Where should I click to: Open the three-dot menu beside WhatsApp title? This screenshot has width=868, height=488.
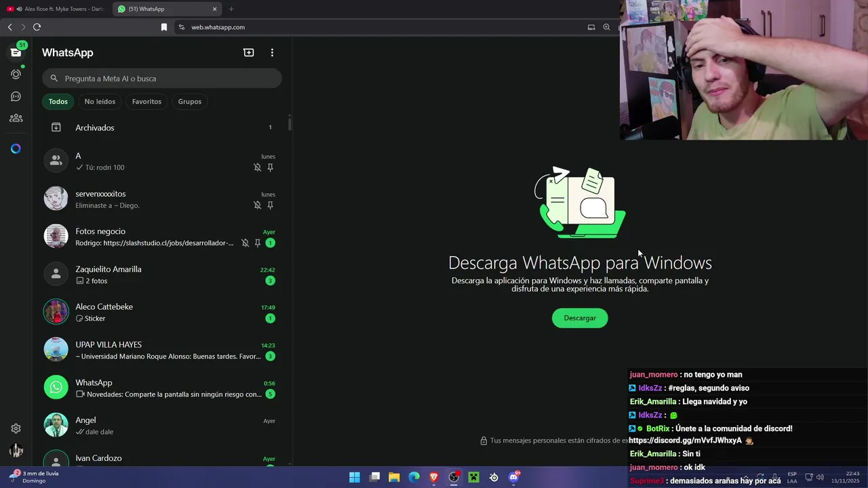(x=272, y=52)
